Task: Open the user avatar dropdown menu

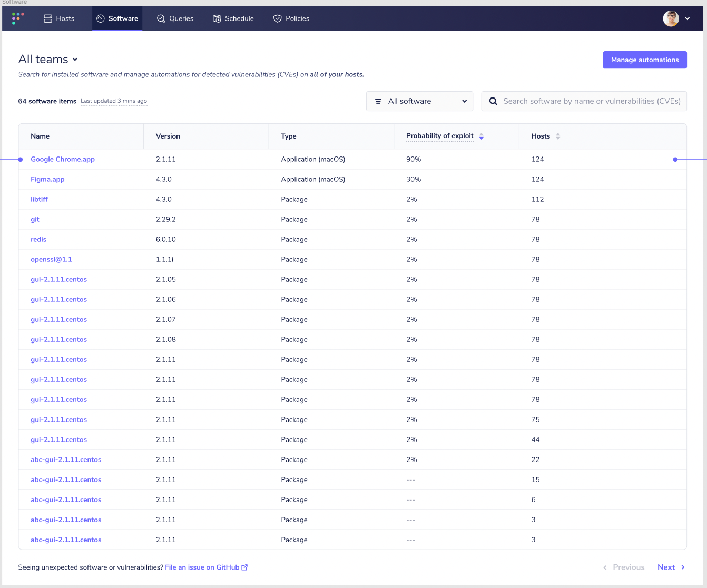Action: click(x=676, y=18)
